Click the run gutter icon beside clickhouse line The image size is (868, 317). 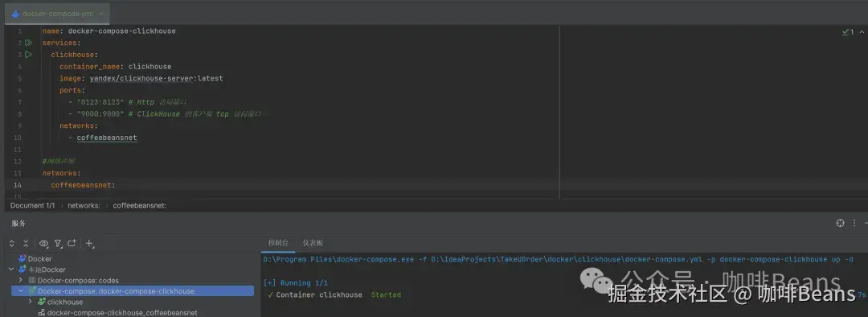click(x=28, y=55)
